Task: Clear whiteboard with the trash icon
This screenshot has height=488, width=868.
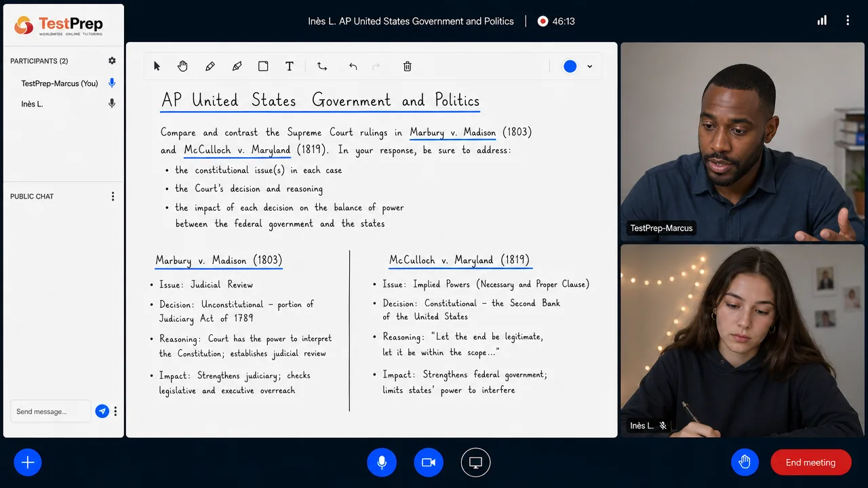Action: point(408,66)
